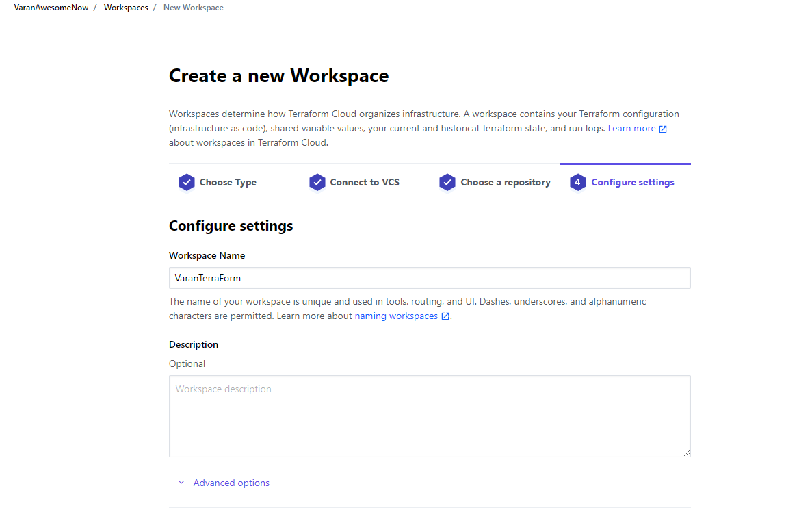812x525 pixels.
Task: Click the chevron icon beside Advanced options
Action: 181,483
